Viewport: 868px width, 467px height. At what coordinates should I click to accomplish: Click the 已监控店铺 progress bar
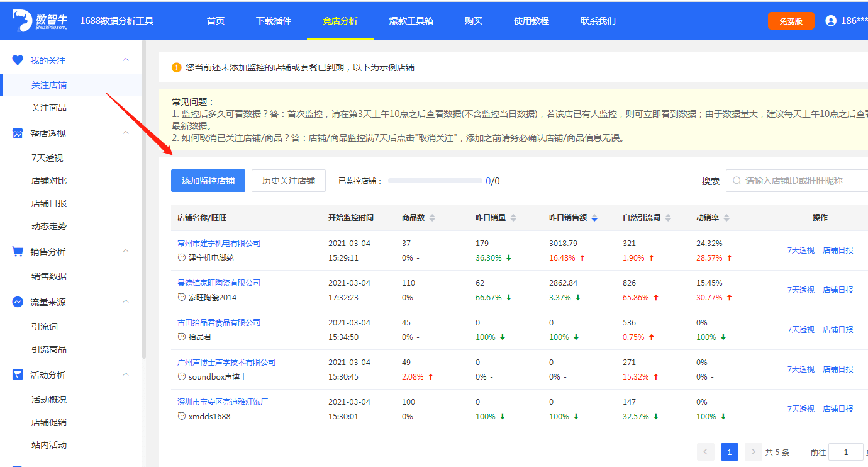[x=435, y=181]
